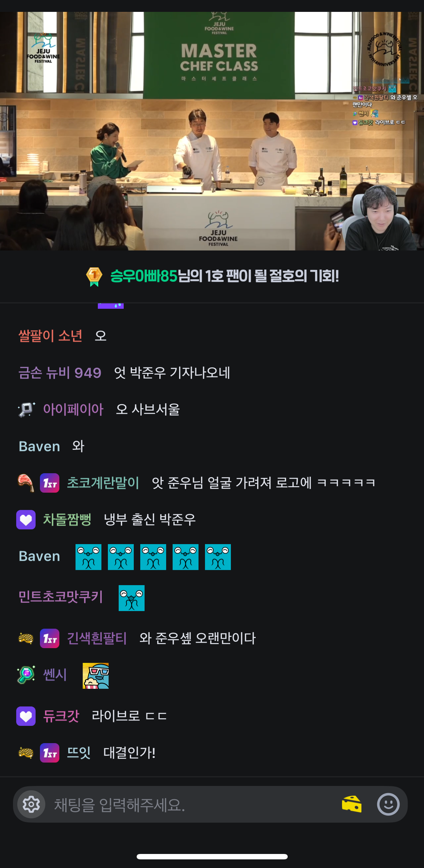Open 금손 뉴비 949's profile name
Screen dimensions: 424x868
click(x=60, y=373)
